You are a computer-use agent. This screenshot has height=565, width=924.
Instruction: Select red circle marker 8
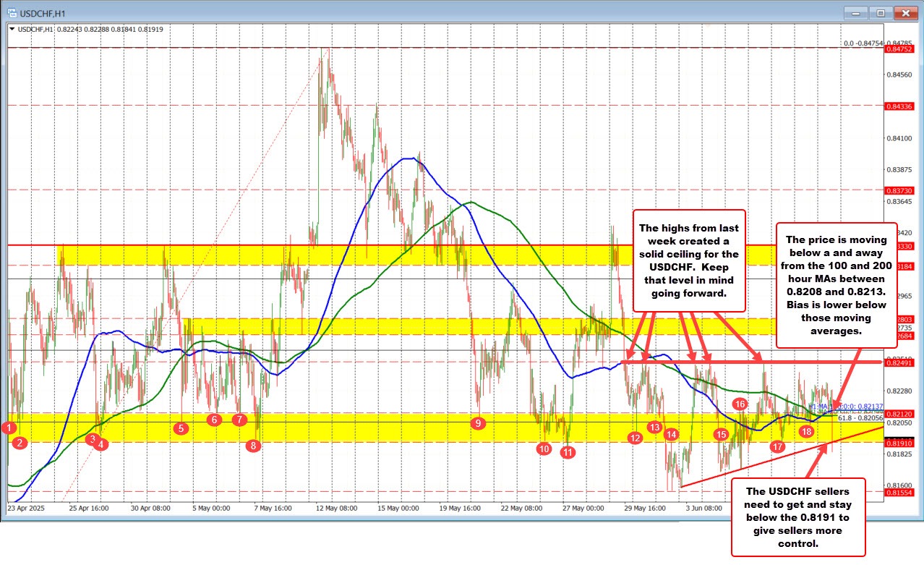(252, 446)
